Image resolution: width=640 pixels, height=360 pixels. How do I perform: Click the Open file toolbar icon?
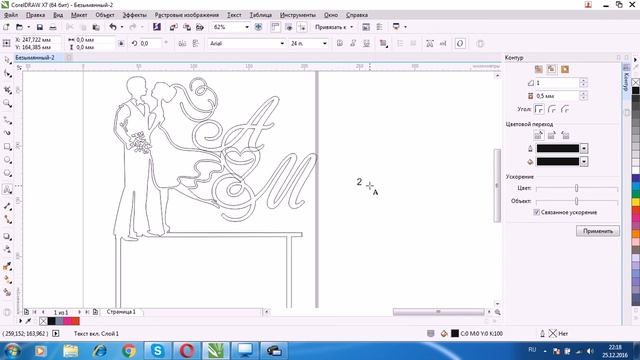19,27
